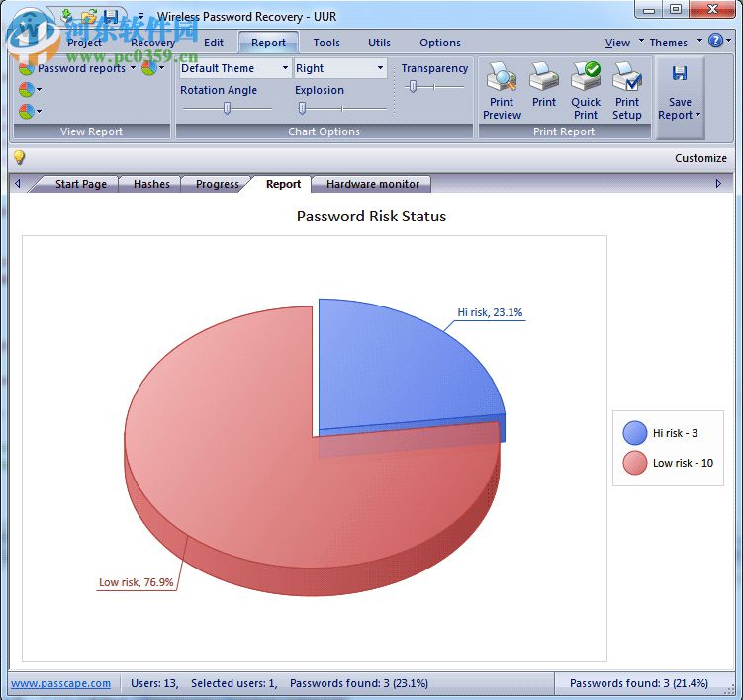Select the Report document tab
This screenshot has width=743, height=700.
[x=283, y=184]
